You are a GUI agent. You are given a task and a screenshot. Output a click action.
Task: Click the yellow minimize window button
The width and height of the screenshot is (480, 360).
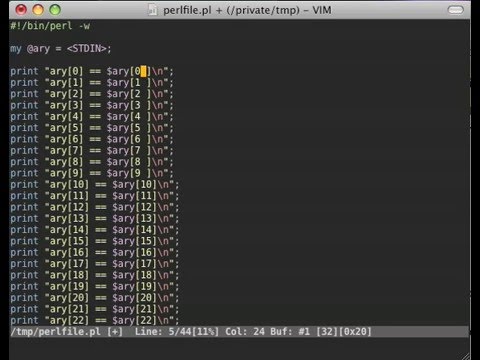point(38,10)
